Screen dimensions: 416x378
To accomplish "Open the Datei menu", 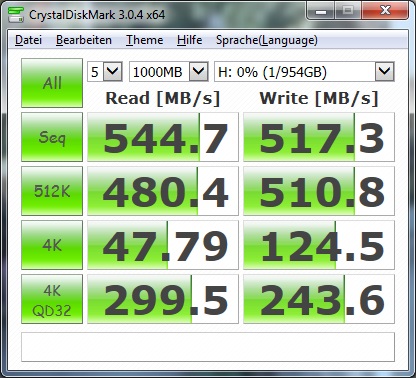I will pyautogui.click(x=28, y=40).
